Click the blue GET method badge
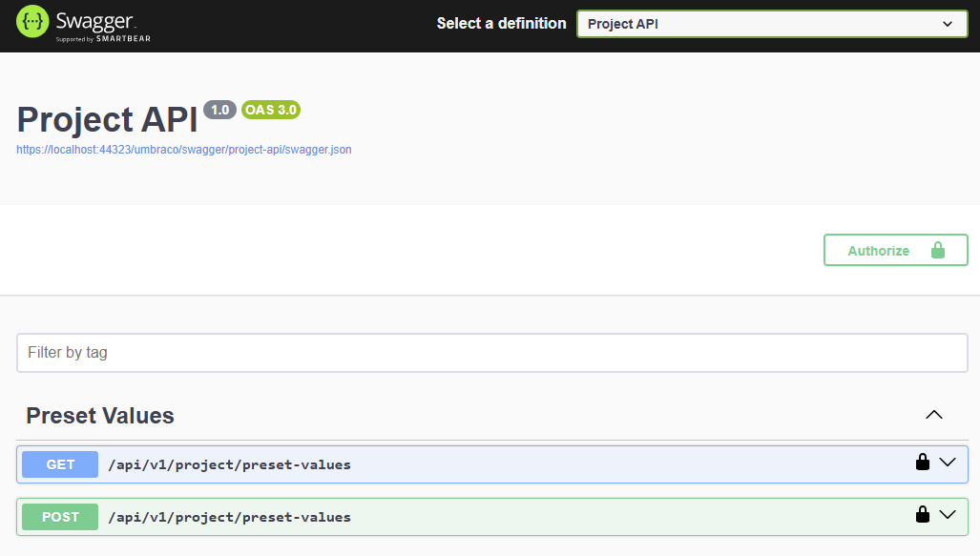 pyautogui.click(x=60, y=464)
